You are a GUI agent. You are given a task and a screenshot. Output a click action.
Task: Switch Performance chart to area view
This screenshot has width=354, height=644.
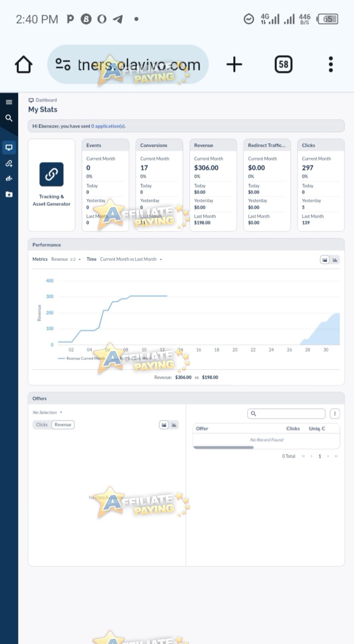[325, 260]
